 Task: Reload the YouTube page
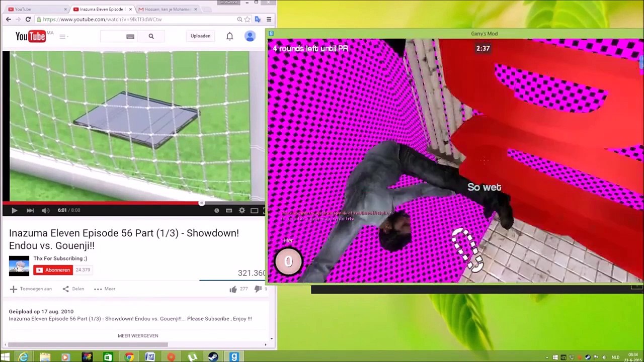[28, 19]
